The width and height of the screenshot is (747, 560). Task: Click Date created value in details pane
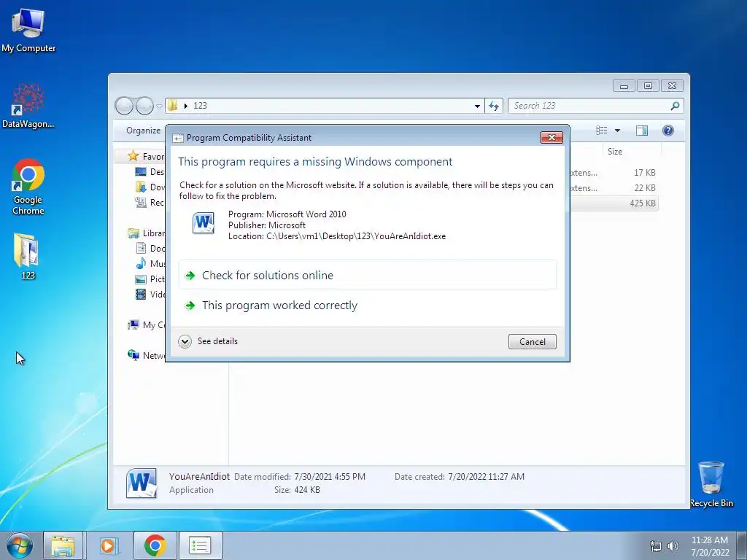tap(486, 477)
